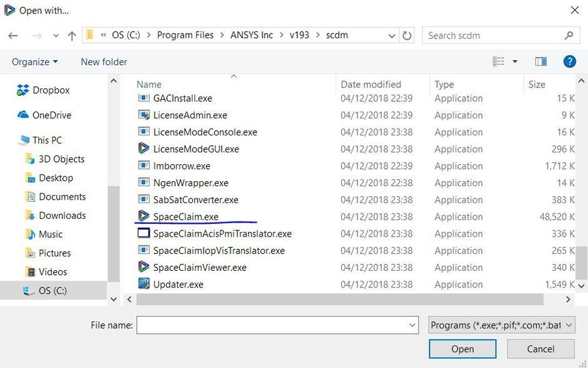Click the Dropbox icon in sidebar
This screenshot has width=588, height=368.
23,90
